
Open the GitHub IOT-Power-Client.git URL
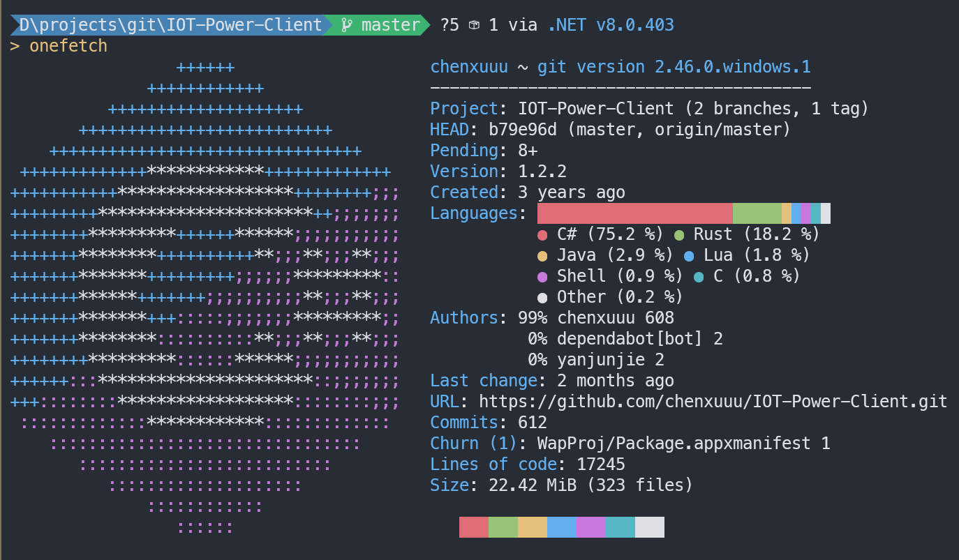tap(713, 402)
